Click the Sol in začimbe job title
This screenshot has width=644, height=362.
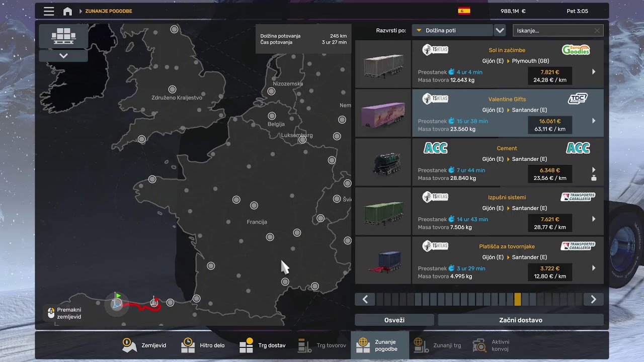(507, 50)
